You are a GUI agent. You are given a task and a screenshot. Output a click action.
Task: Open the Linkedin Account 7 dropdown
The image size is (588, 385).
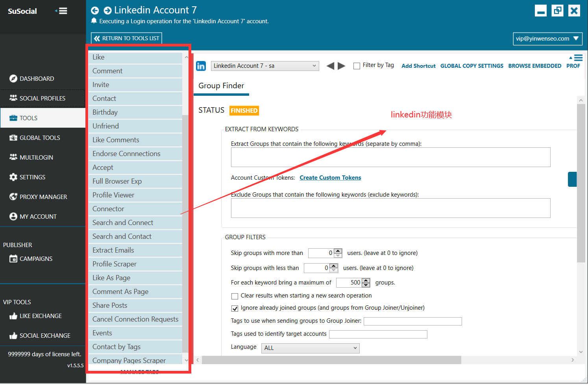click(x=265, y=66)
